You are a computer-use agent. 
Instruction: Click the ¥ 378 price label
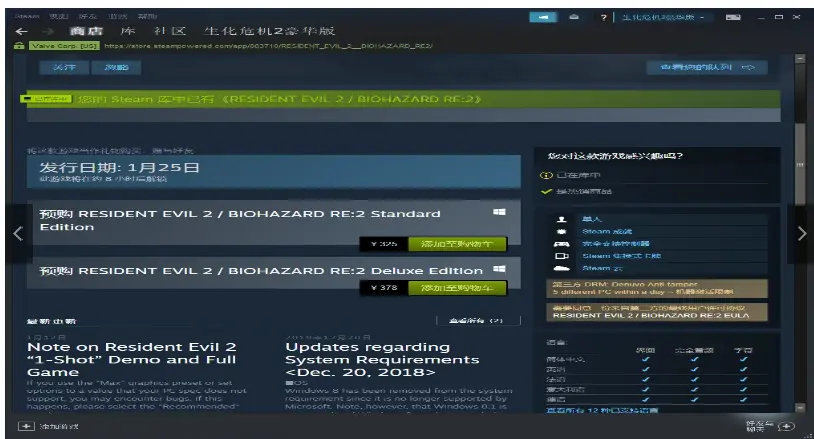384,288
